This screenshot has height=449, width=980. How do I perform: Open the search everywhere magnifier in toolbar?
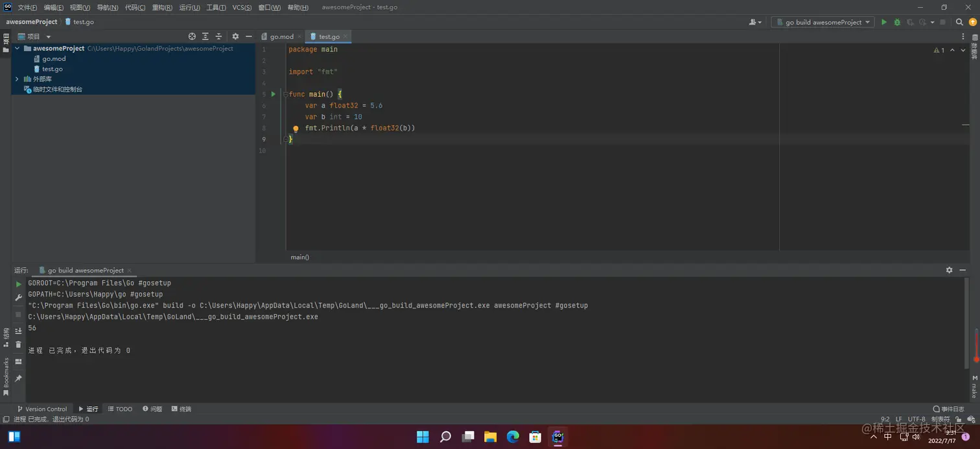tap(960, 22)
